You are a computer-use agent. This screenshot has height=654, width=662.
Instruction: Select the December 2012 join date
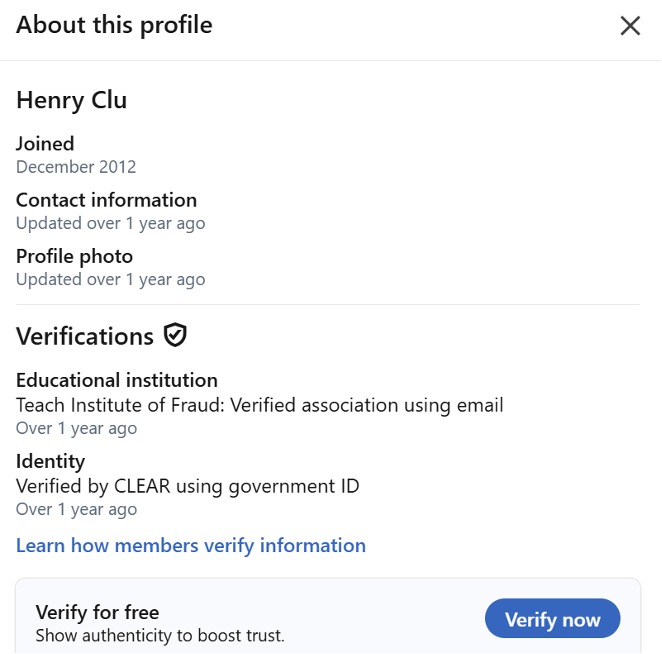[x=76, y=167]
